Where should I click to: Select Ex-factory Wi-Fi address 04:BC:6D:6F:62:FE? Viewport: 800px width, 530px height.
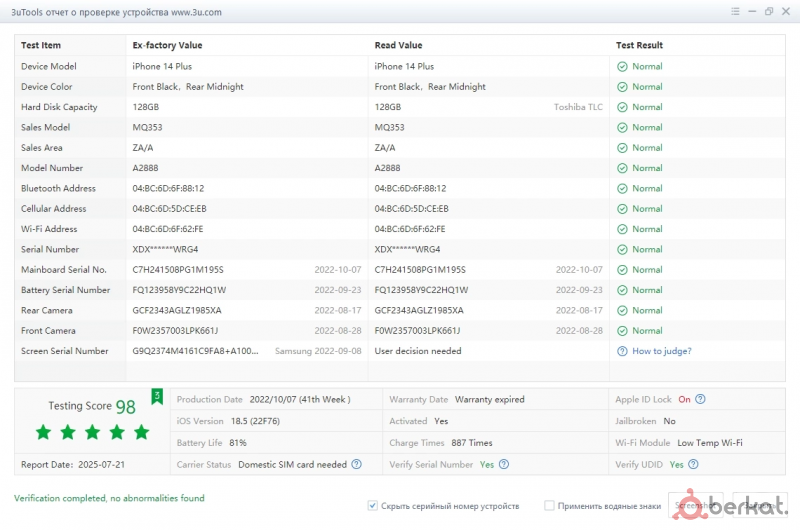click(168, 230)
